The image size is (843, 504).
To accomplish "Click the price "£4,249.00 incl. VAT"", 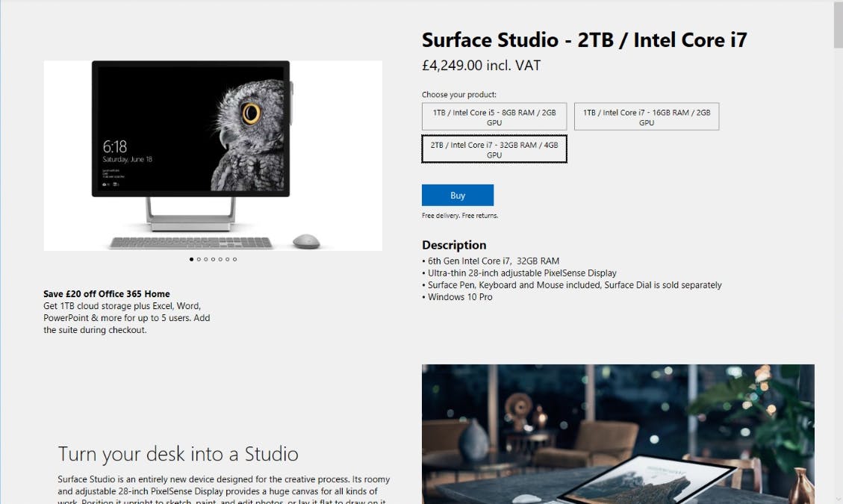I will (x=481, y=66).
